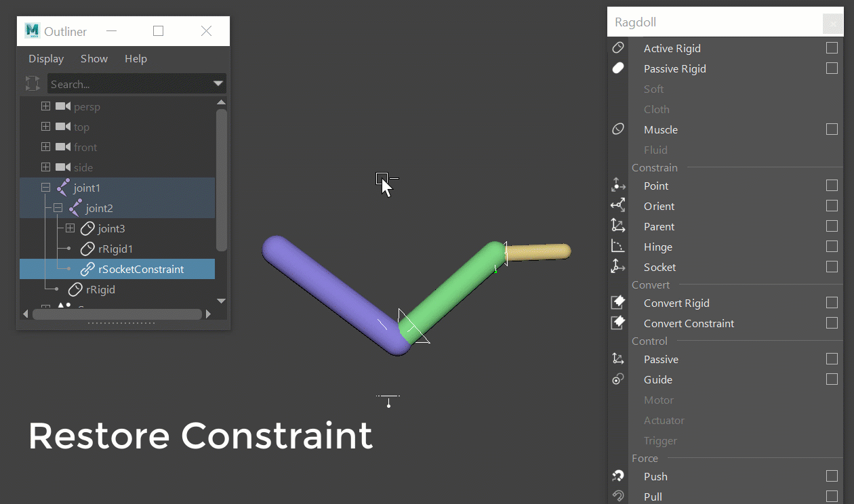Click the Point constraint icon
Image resolution: width=854 pixels, height=504 pixels.
(618, 186)
